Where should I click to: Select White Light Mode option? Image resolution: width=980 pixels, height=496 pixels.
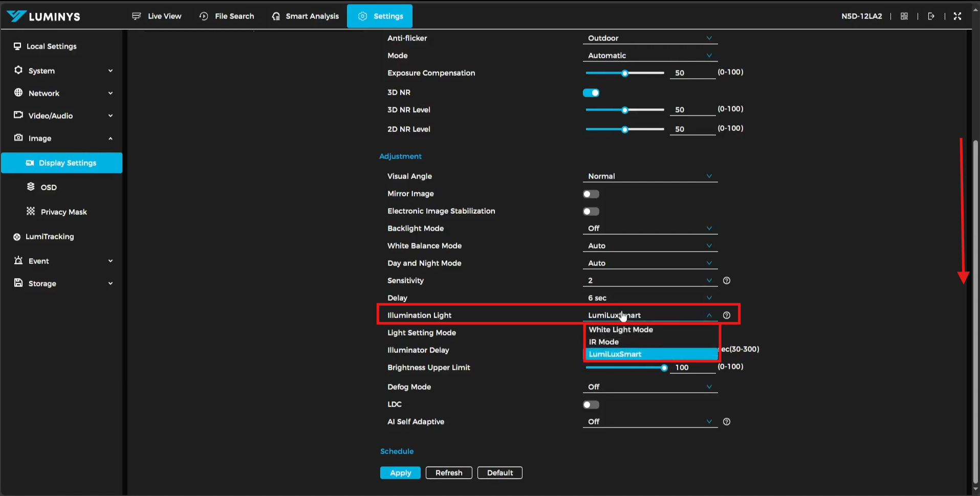click(x=621, y=330)
